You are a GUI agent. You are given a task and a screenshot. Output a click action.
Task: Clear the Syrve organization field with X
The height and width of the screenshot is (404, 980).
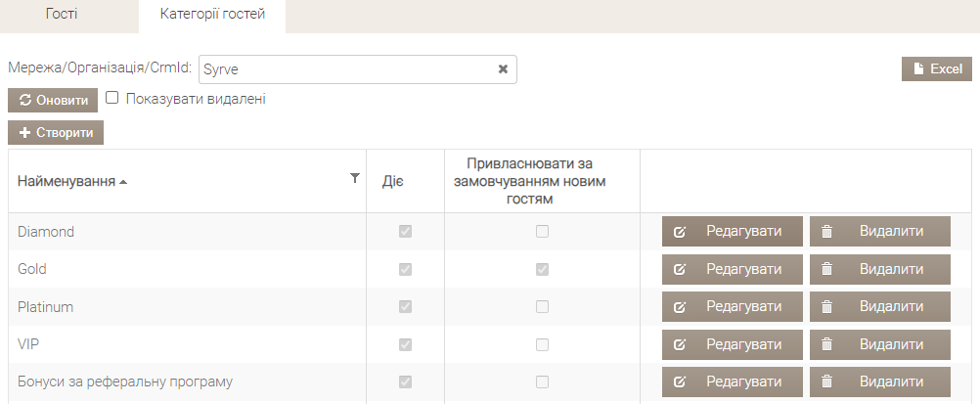pyautogui.click(x=503, y=69)
